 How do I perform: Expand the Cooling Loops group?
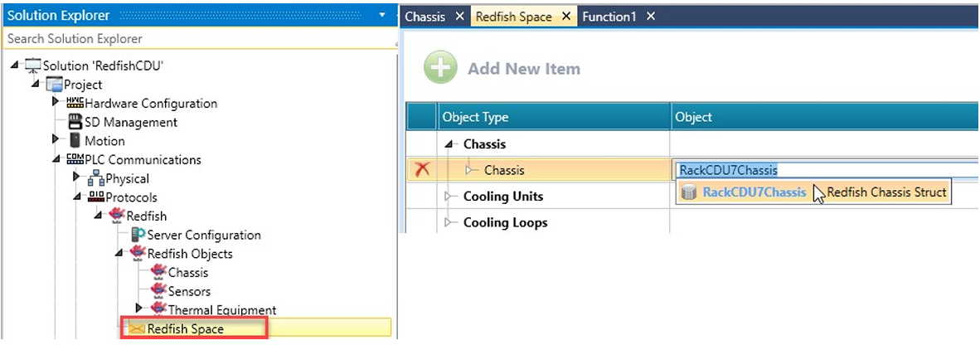point(449,222)
